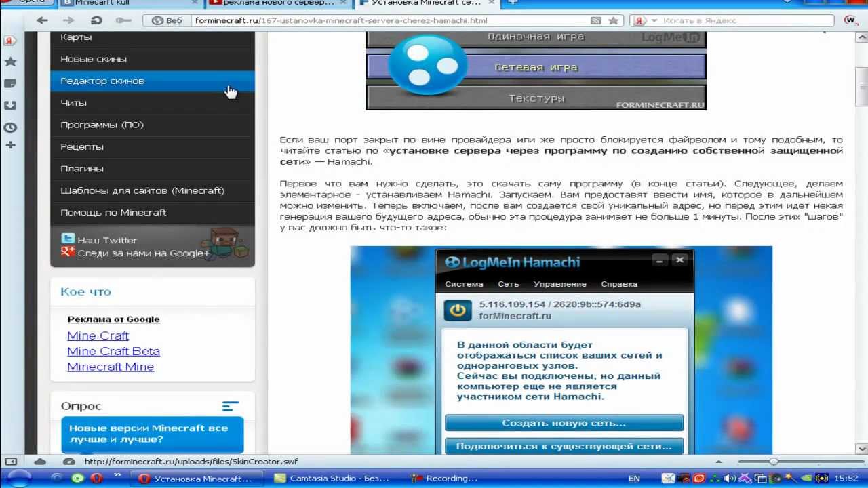Viewport: 868px width, 488px height.
Task: Open the Программы (ПО) menu item
Action: click(153, 125)
